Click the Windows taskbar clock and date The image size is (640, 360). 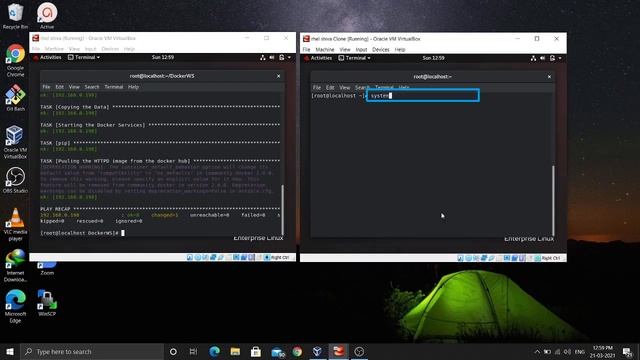603,351
